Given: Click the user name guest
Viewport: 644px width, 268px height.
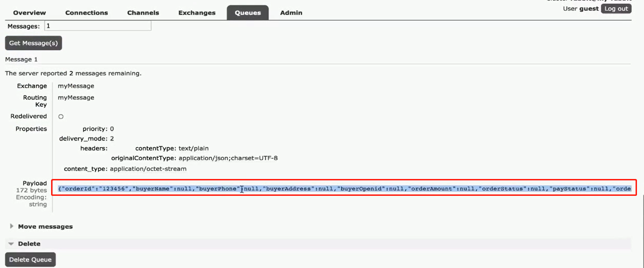Looking at the screenshot, I should pyautogui.click(x=589, y=8).
